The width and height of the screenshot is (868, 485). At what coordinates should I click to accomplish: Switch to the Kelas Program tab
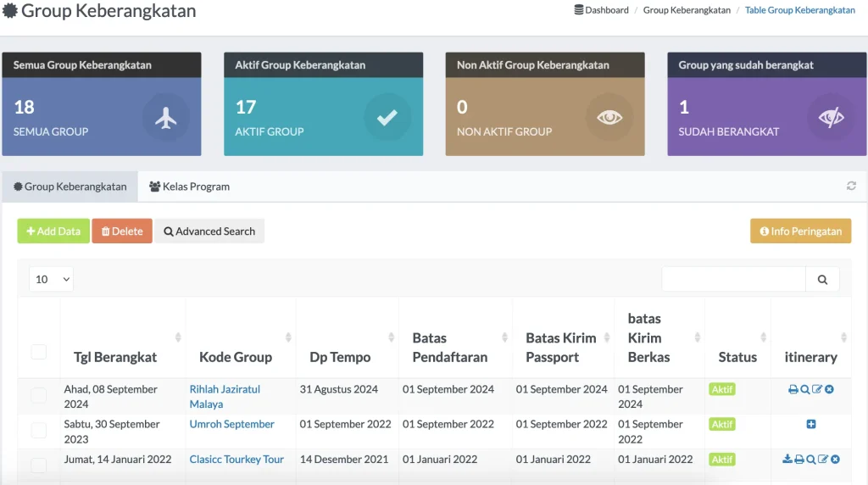[x=189, y=187]
